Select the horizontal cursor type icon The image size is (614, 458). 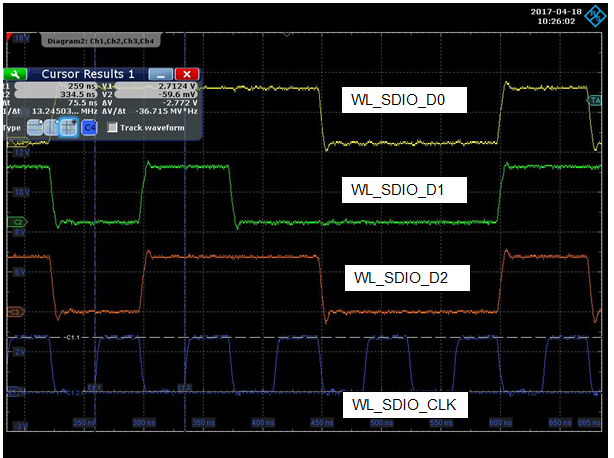click(35, 128)
